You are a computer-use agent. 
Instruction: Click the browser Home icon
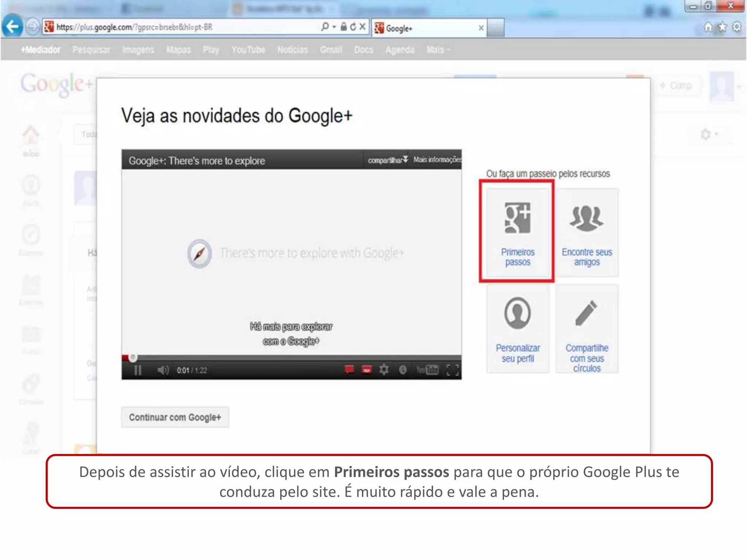(x=708, y=27)
